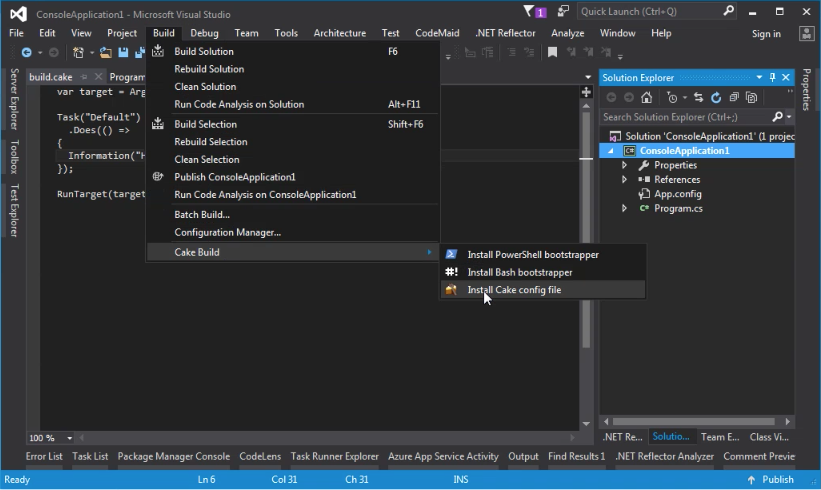Click the PowerShell icon beside Install PowerShell bootstrapper

pos(451,254)
